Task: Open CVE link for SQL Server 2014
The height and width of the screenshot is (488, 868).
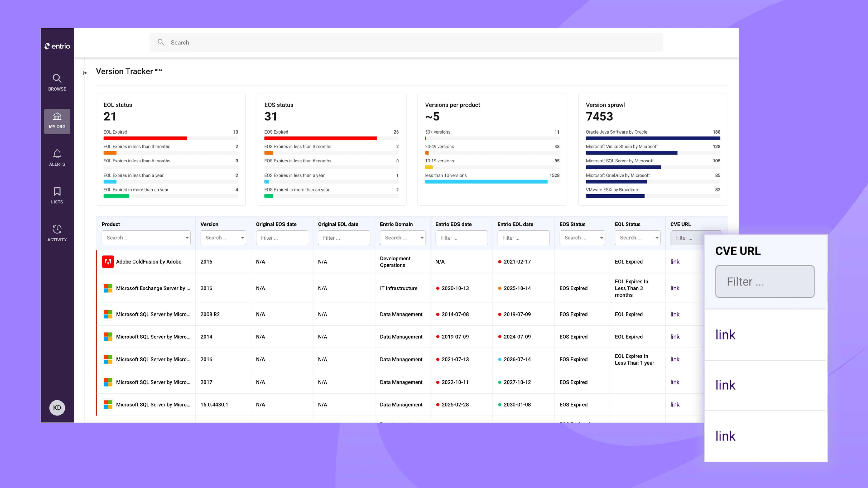Action: (x=675, y=337)
